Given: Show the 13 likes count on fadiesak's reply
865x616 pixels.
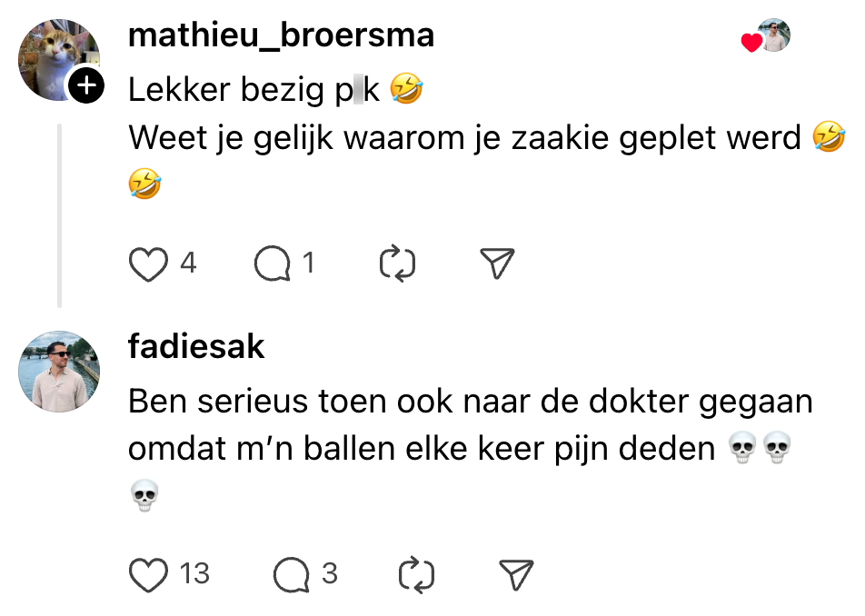Looking at the screenshot, I should pos(194,574).
